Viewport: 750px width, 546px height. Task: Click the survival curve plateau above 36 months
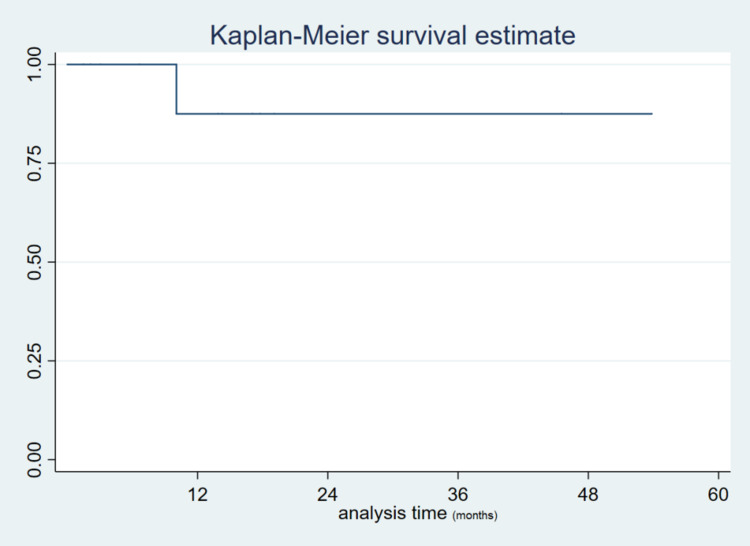[458, 114]
